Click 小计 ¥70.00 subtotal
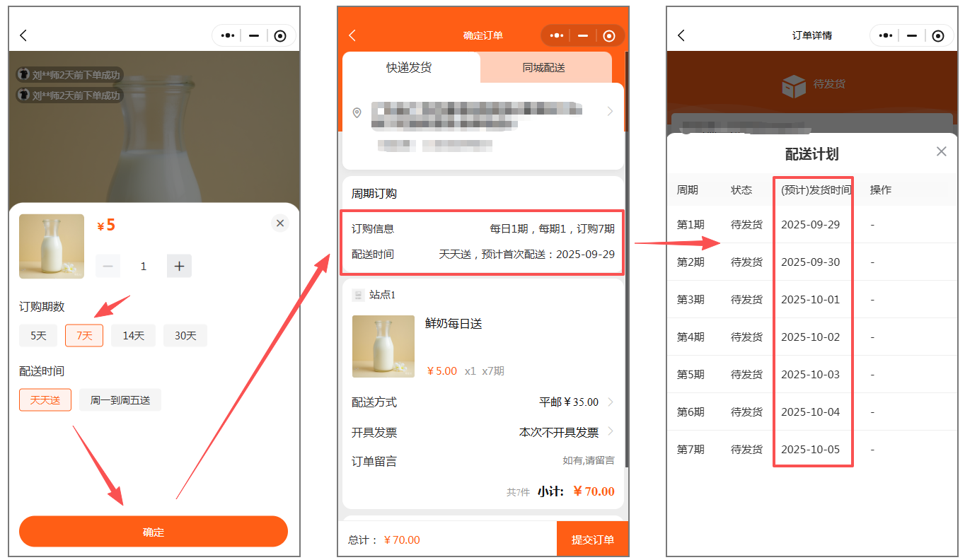965x560 pixels. pyautogui.click(x=576, y=491)
